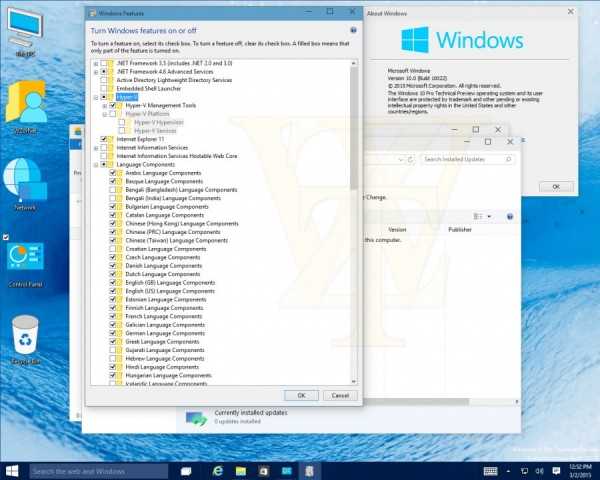Check Bengali (India) Language Components
The width and height of the screenshot is (600, 480).
112,198
